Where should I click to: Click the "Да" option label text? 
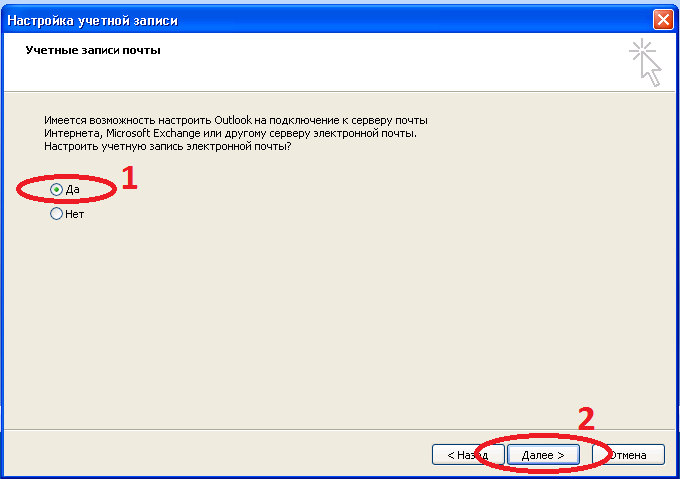pyautogui.click(x=73, y=189)
